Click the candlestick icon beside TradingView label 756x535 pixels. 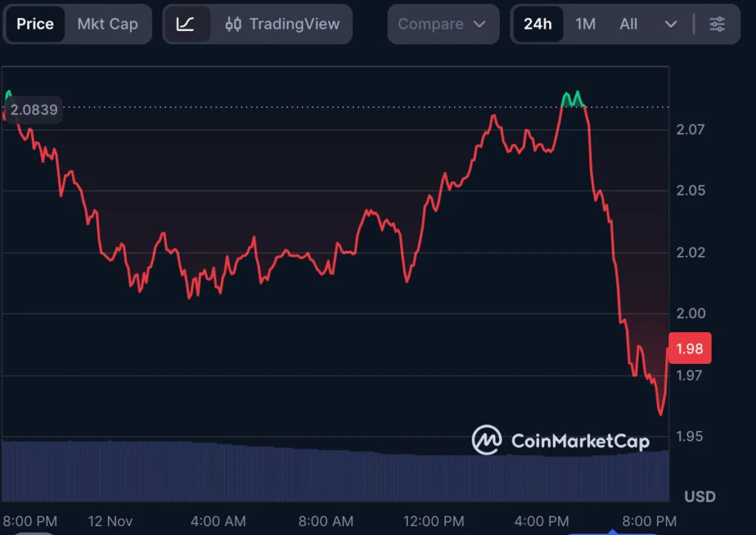click(236, 24)
